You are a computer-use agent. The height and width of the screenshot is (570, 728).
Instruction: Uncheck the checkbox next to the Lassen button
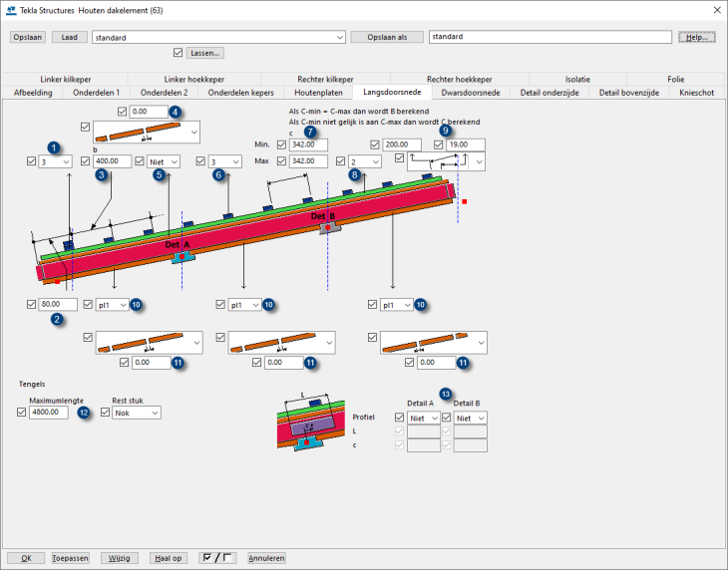click(178, 53)
